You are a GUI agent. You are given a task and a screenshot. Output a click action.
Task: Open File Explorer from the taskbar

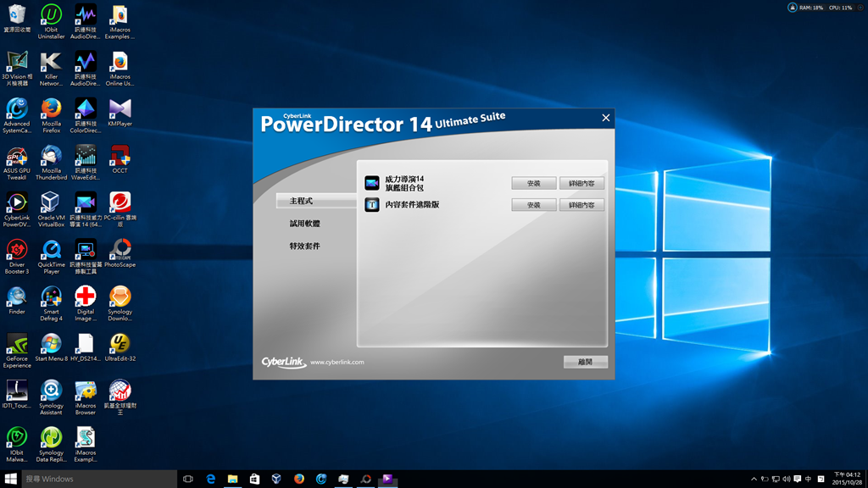[232, 480]
